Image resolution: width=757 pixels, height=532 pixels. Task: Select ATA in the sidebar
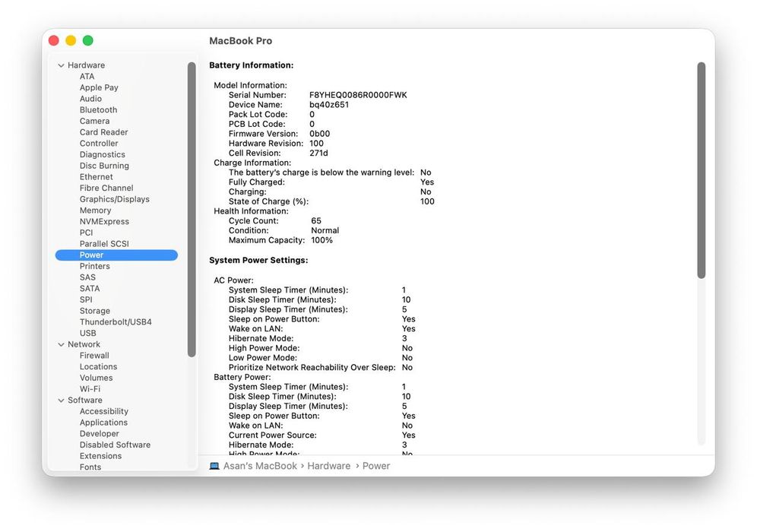(87, 76)
